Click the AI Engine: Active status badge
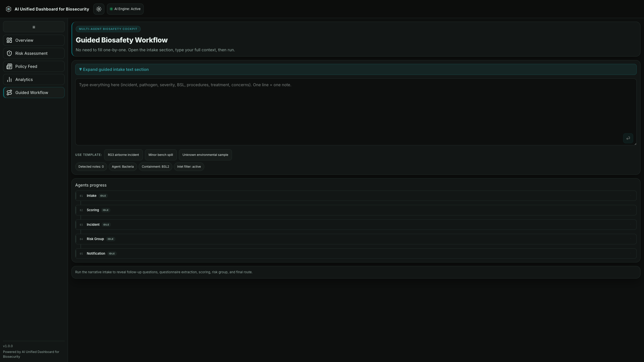The image size is (644, 362). coord(125,9)
